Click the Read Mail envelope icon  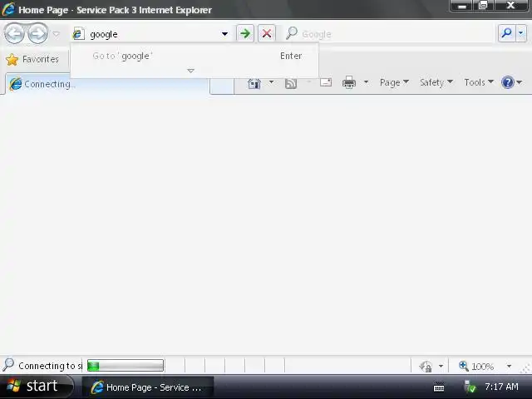click(326, 82)
